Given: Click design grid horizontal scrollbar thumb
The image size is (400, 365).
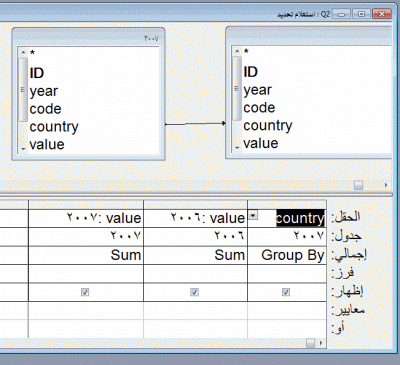Looking at the screenshot, I should click(x=310, y=343).
